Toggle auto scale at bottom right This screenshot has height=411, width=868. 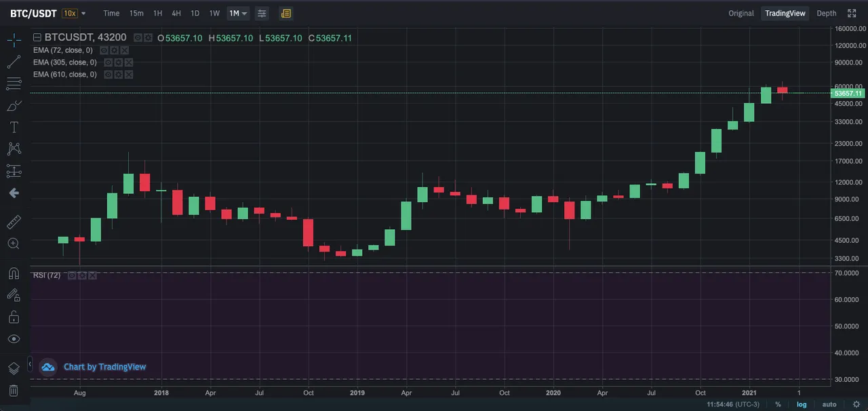point(829,404)
